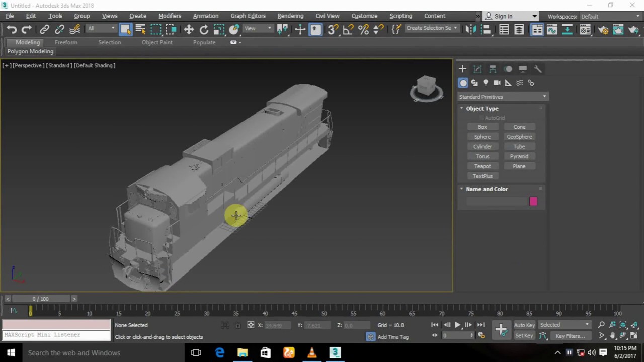Click the Render Production teapot icon
Image resolution: width=644 pixels, height=362 pixels.
(x=634, y=30)
